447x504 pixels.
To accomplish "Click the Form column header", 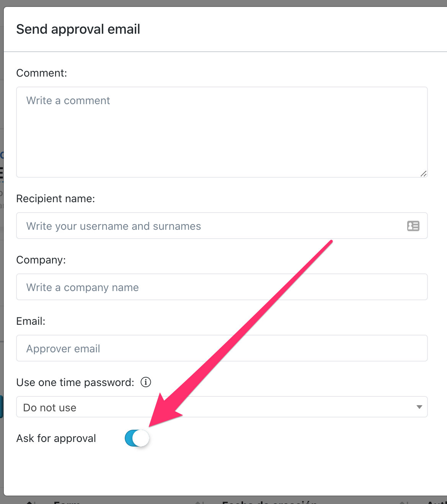I will pyautogui.click(x=67, y=502).
